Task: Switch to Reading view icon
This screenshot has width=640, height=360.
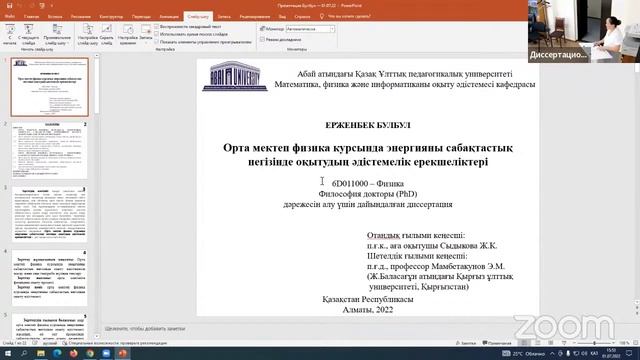Action: [551, 343]
